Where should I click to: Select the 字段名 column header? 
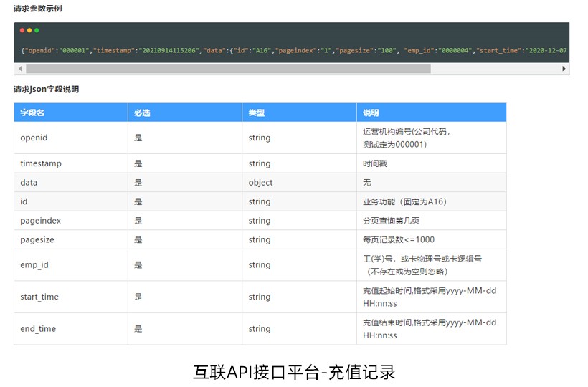32,113
